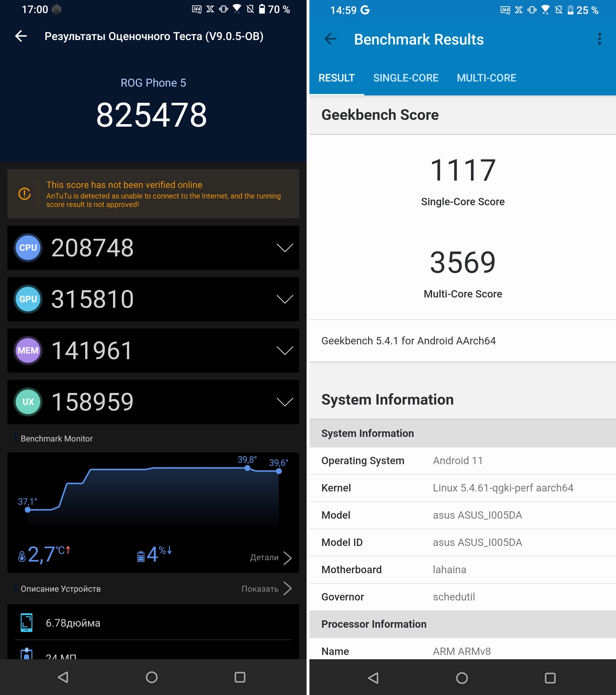Tap the screen size device icon
This screenshot has width=616, height=695.
tap(26, 623)
